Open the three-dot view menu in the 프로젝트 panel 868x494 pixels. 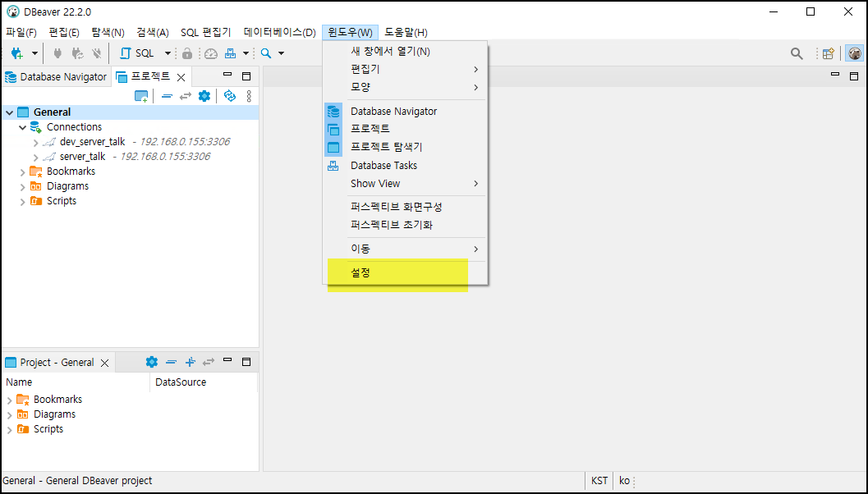tap(249, 96)
